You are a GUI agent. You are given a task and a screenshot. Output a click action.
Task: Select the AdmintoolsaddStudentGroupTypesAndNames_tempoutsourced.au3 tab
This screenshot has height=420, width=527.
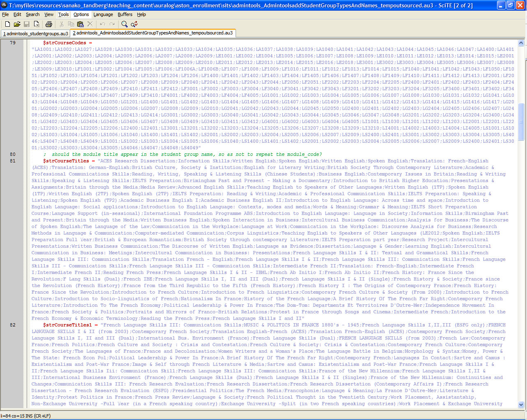click(x=153, y=33)
